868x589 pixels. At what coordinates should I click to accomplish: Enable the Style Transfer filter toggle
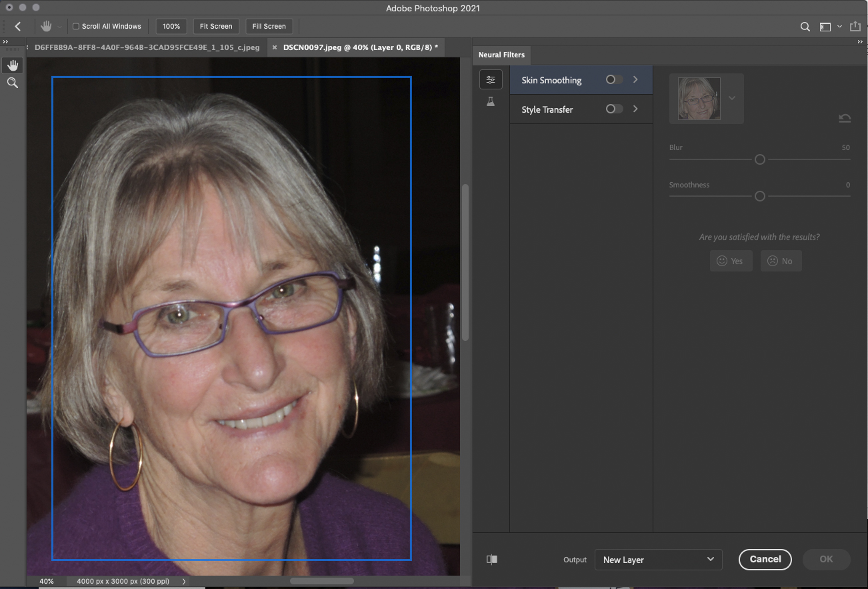(613, 109)
